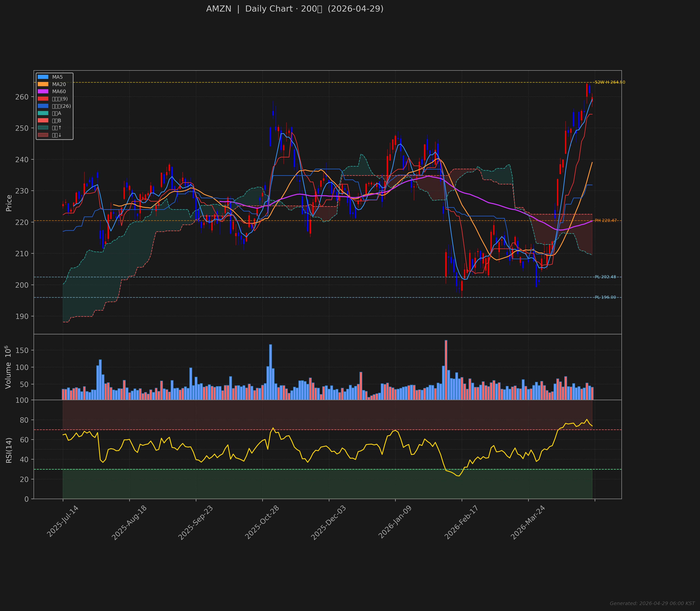Click the PH 220.47 pivot label
This screenshot has height=611, width=700.
click(606, 221)
